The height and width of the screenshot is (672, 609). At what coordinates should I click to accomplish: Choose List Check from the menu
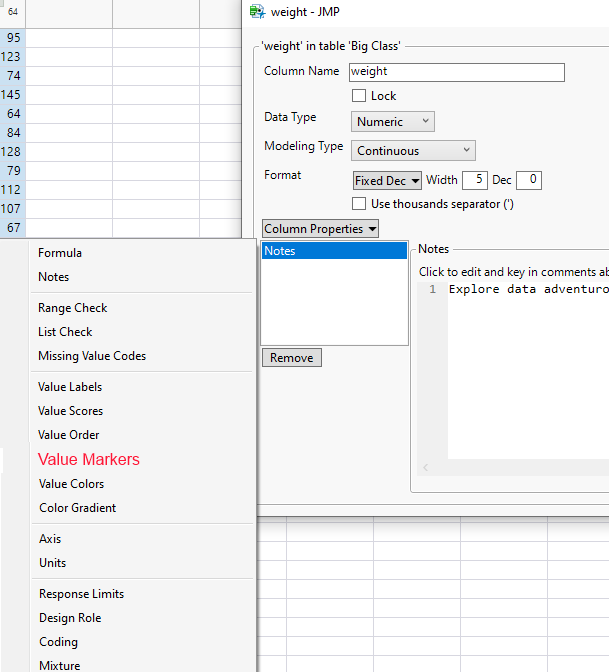tap(65, 332)
